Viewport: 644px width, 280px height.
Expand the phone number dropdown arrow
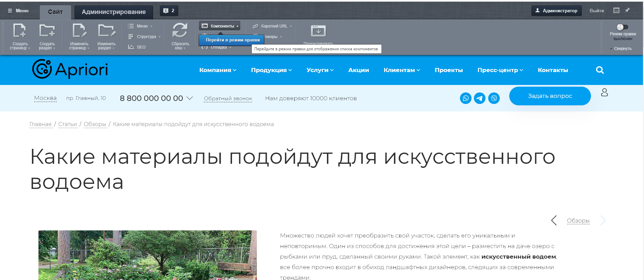coord(190,98)
